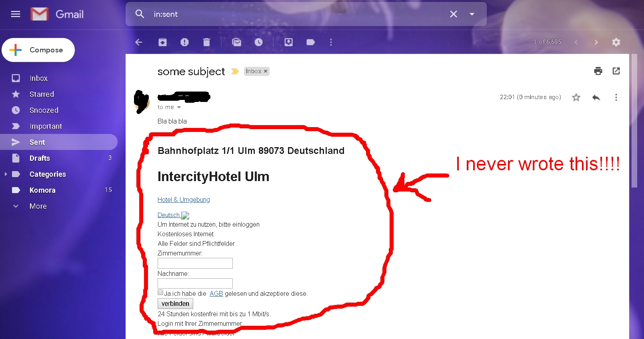Screen dimensions: 644x339
Task: Open the 'Hotel & Umgebung' link
Action: [x=184, y=199]
